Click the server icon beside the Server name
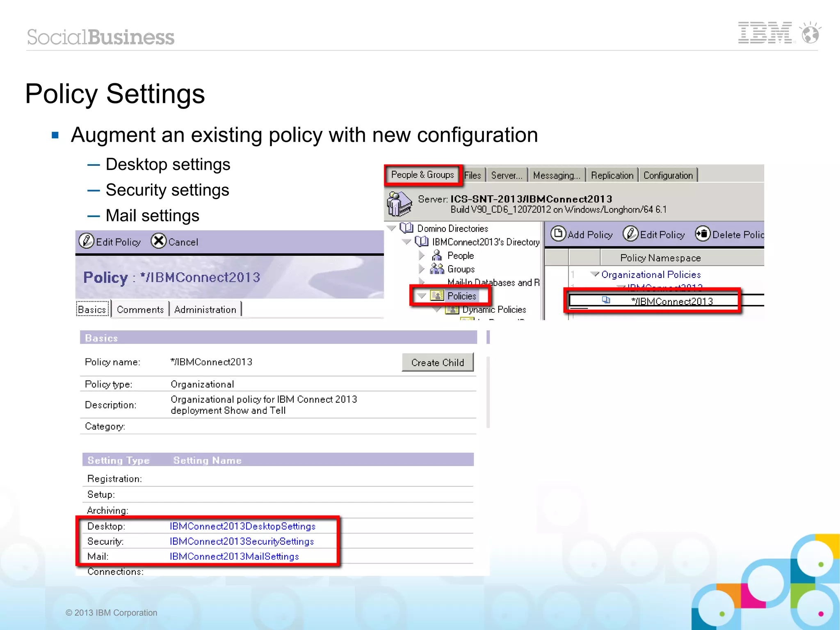 399,204
